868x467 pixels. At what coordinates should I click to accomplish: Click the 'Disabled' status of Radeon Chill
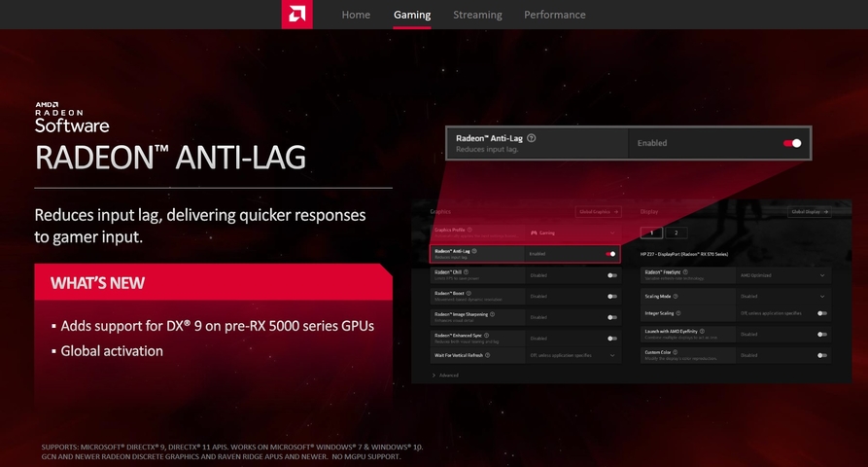pos(538,275)
